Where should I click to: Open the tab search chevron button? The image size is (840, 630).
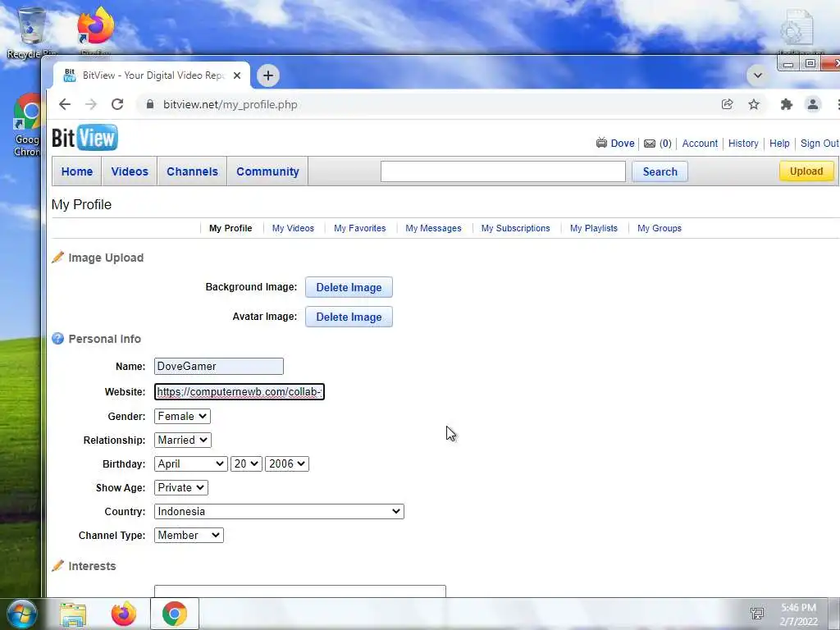[757, 75]
